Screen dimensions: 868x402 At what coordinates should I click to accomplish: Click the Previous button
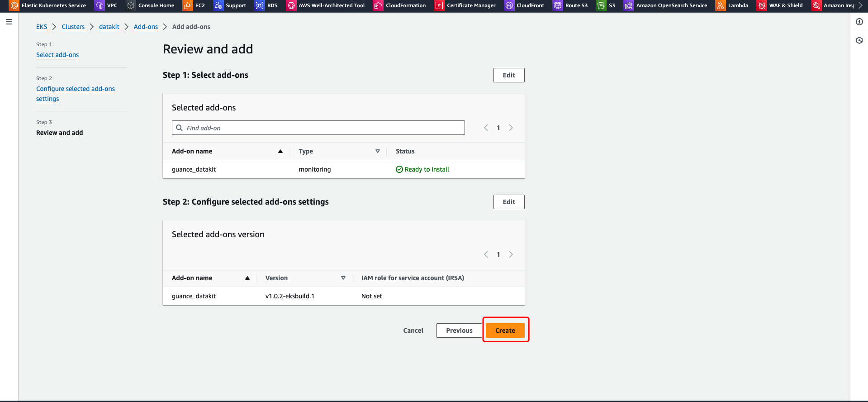459,330
